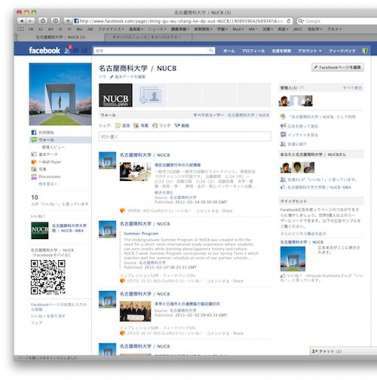
Task: Click the See All link in admins box
Action: pos(352,88)
